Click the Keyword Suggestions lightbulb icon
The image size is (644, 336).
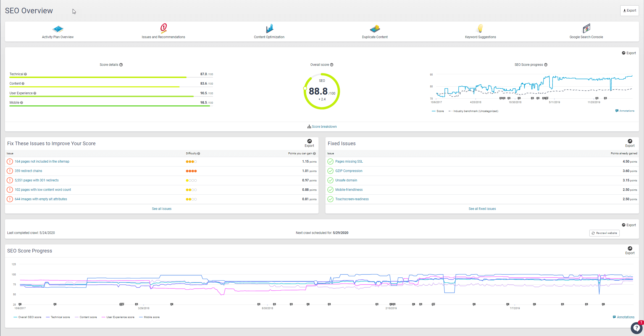point(480,28)
